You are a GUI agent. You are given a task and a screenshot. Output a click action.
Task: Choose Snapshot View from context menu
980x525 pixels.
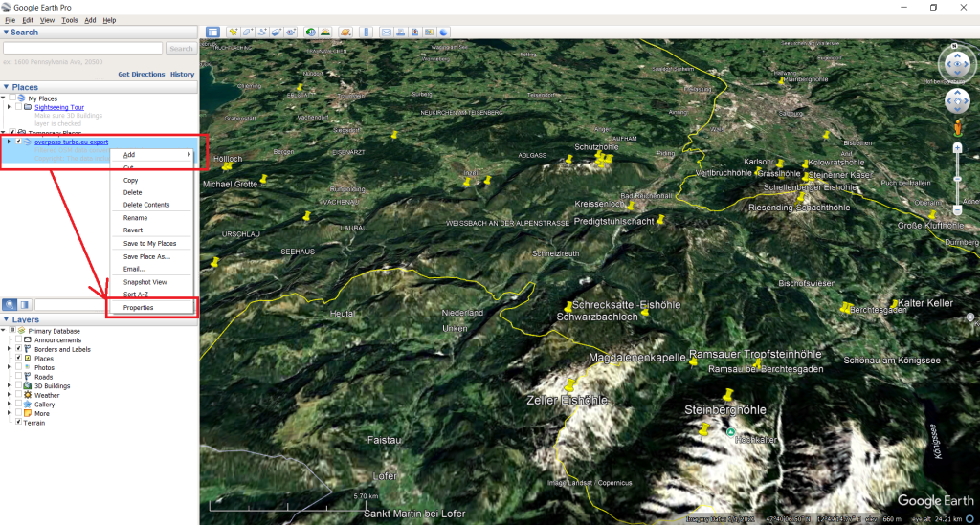click(x=152, y=282)
